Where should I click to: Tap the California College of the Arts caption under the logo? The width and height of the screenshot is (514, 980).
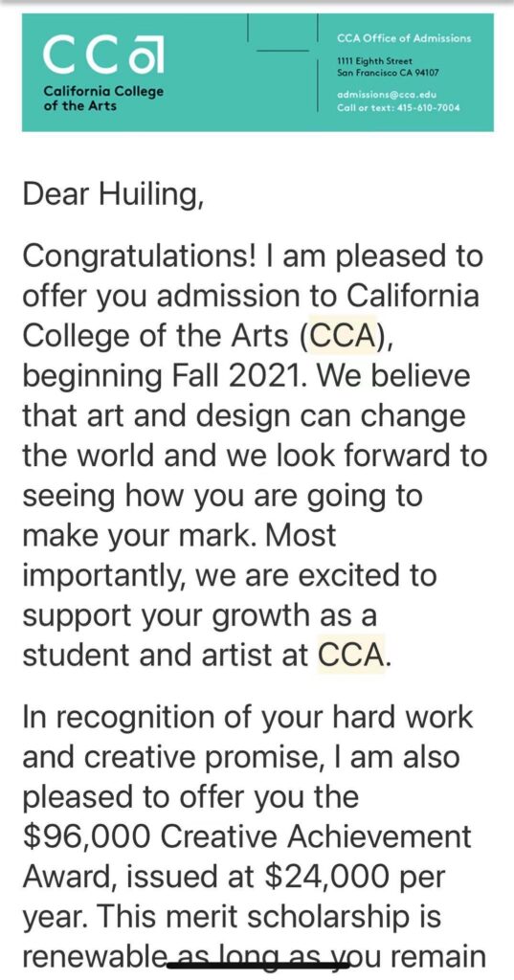point(103,99)
